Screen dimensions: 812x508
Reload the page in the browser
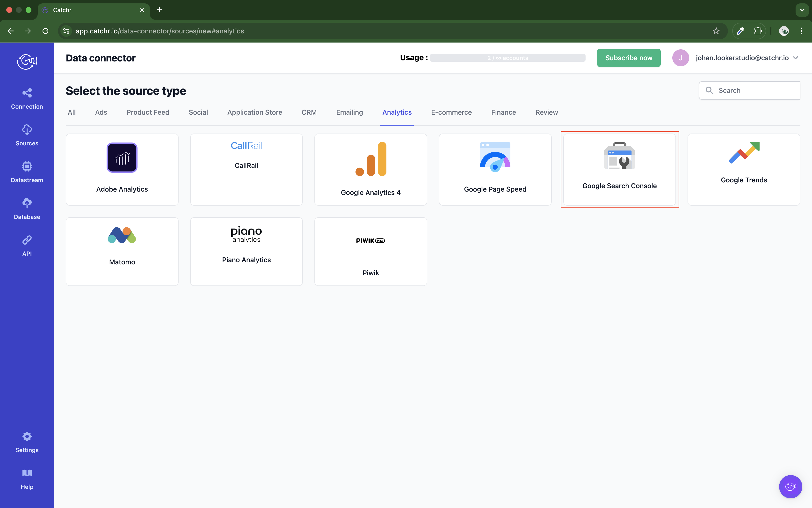(45, 31)
